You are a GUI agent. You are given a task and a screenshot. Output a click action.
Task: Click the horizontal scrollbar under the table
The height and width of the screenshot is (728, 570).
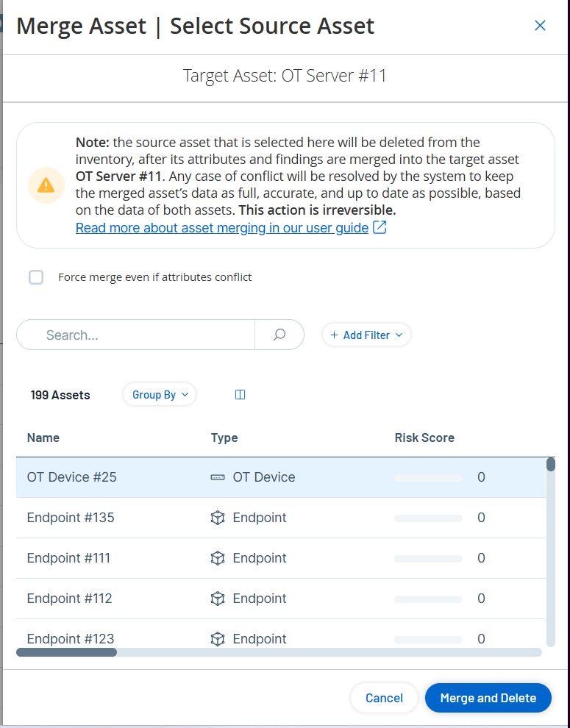click(x=66, y=652)
